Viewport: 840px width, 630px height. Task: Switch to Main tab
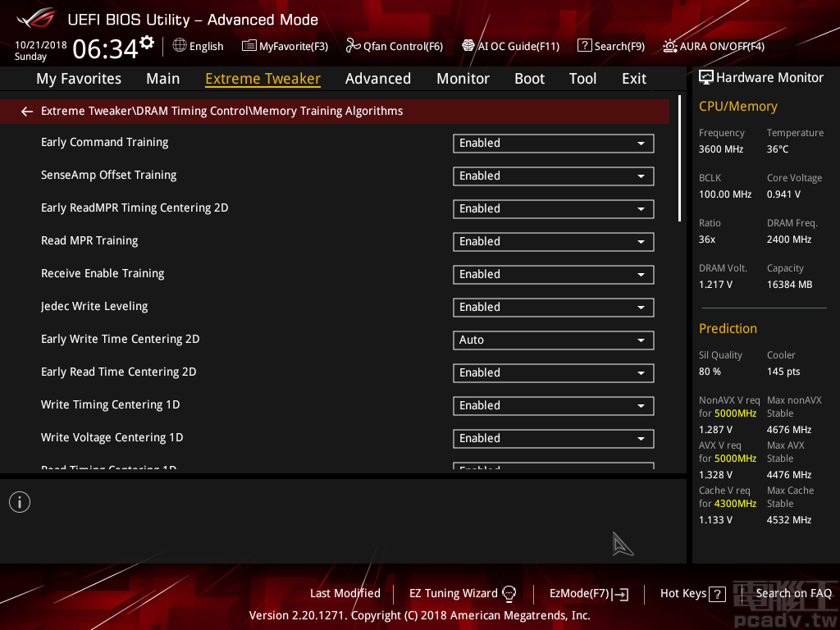[163, 79]
